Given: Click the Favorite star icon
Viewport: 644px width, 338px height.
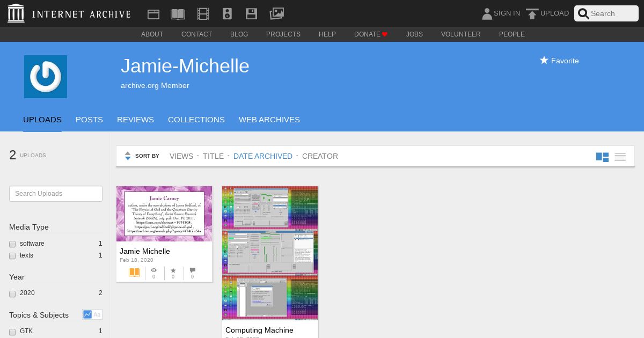Looking at the screenshot, I should pyautogui.click(x=544, y=60).
